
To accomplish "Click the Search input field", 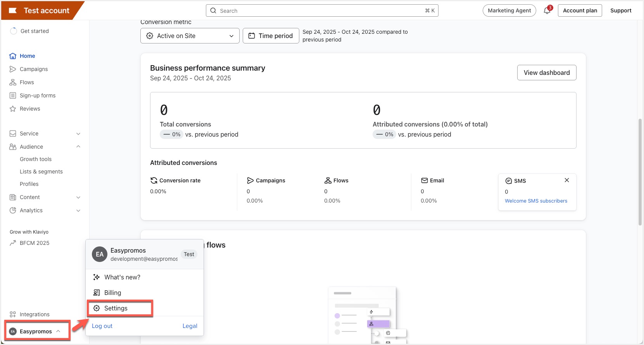I will click(x=322, y=11).
